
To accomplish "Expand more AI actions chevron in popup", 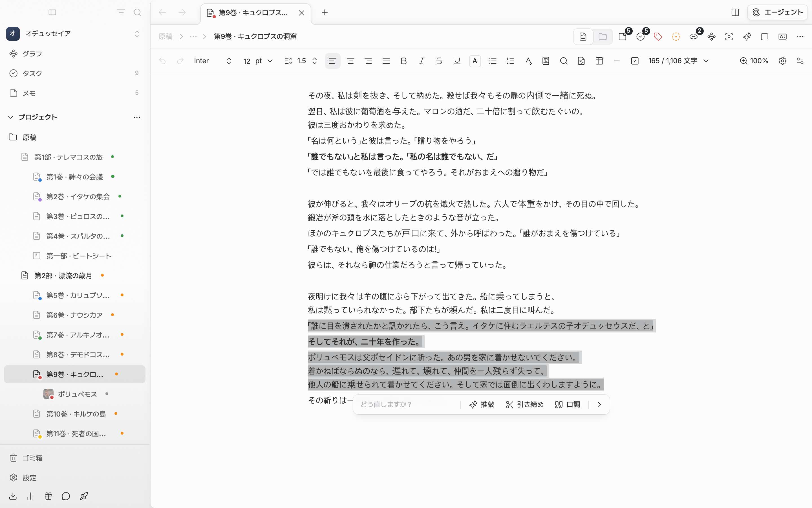I will coord(599,404).
